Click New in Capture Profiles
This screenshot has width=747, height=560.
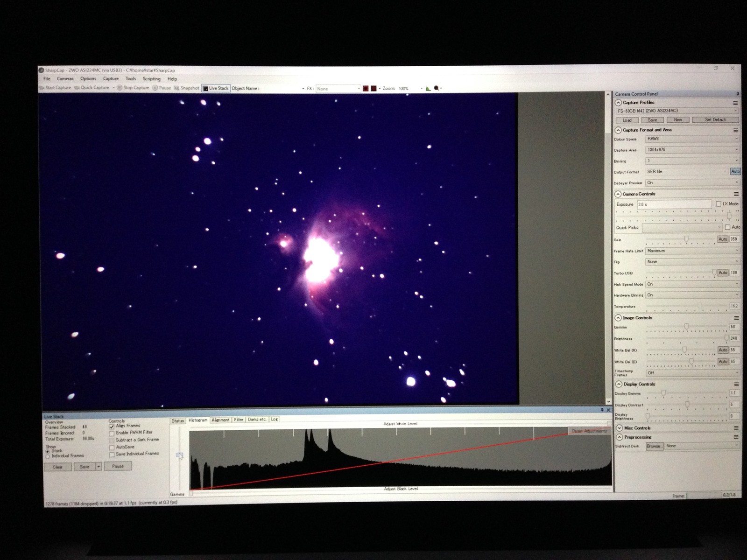pos(678,120)
